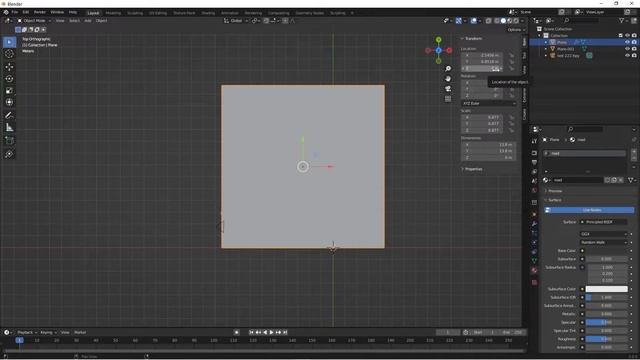
Task: Hide the Plane object in viewport
Action: [x=627, y=42]
